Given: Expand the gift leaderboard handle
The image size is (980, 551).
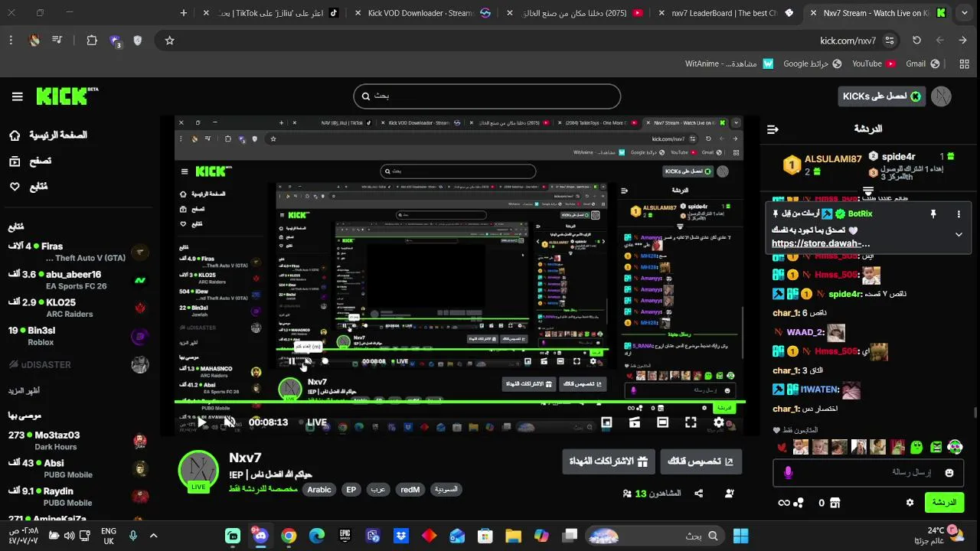Looking at the screenshot, I should [868, 190].
